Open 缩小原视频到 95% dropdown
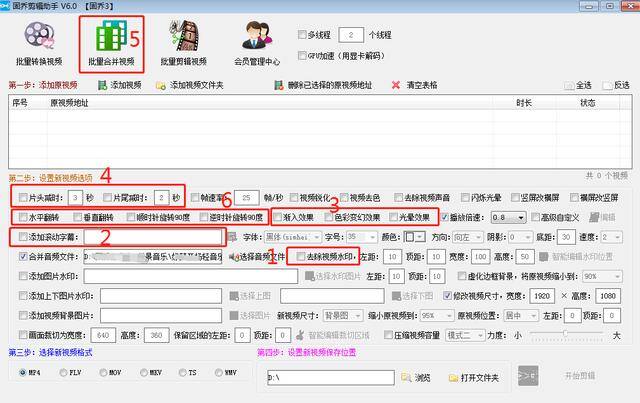The height and width of the screenshot is (403, 640). (x=437, y=316)
